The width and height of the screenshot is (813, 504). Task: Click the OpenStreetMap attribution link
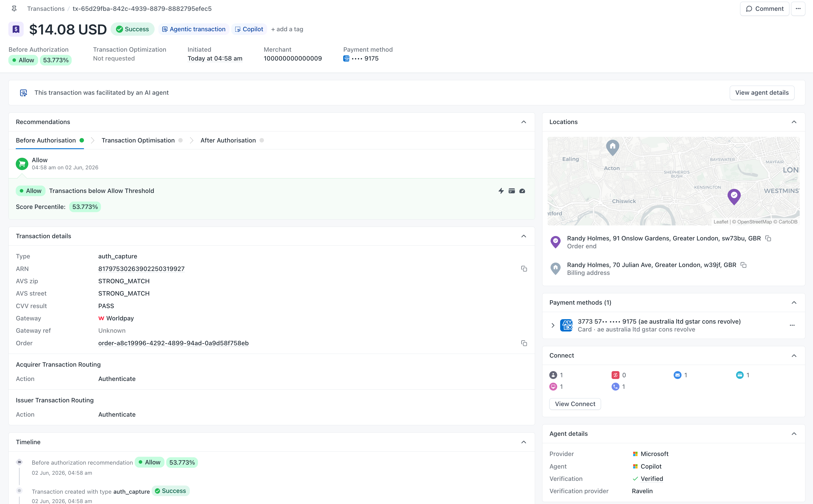pos(755,222)
